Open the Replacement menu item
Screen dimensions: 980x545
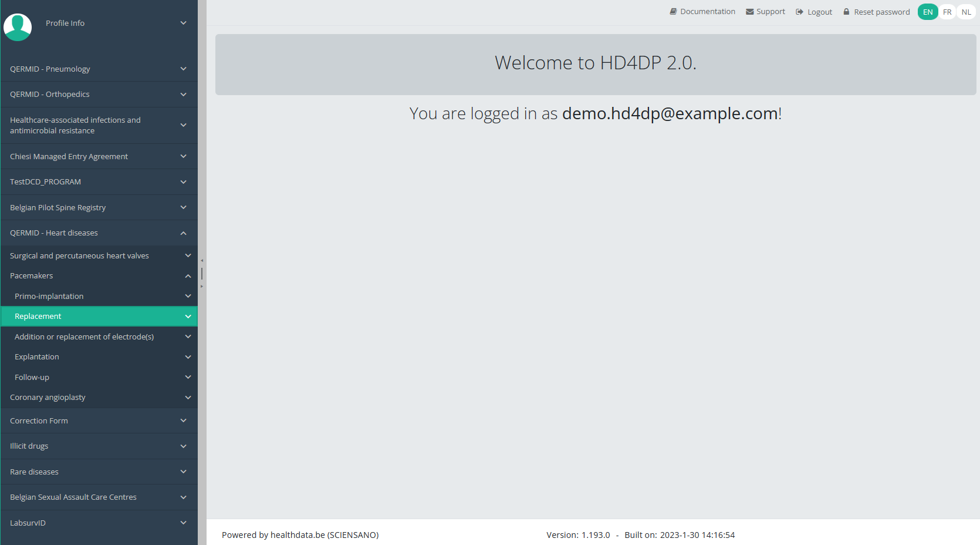coord(38,317)
